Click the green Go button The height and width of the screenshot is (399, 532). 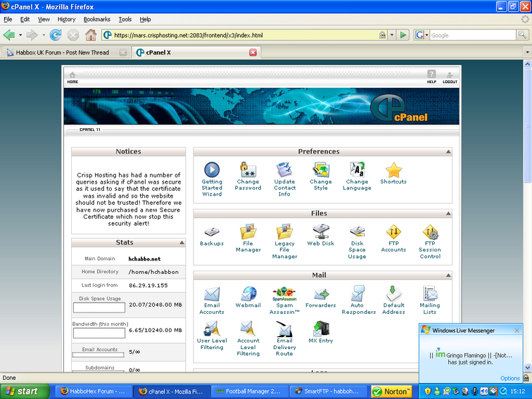403,35
